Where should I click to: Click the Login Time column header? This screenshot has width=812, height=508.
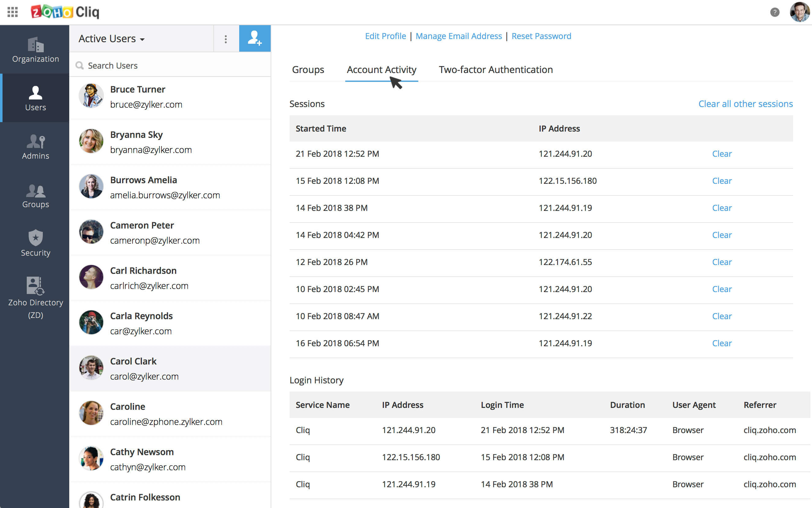coord(502,405)
